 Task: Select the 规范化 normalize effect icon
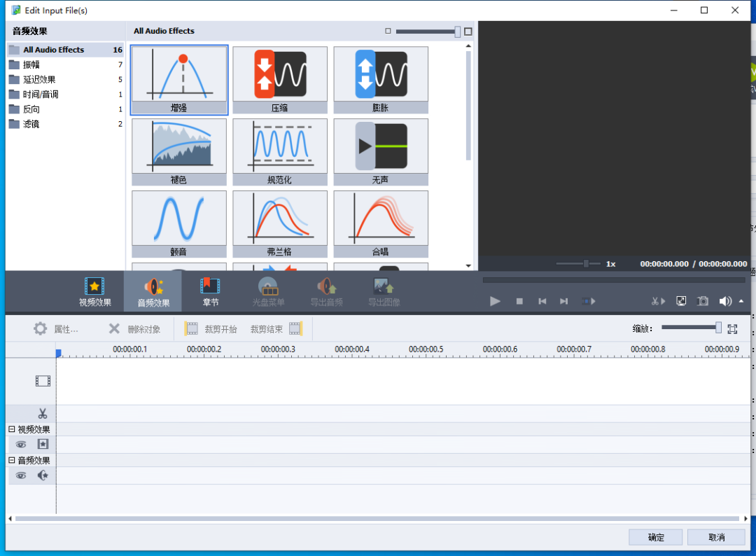click(279, 152)
